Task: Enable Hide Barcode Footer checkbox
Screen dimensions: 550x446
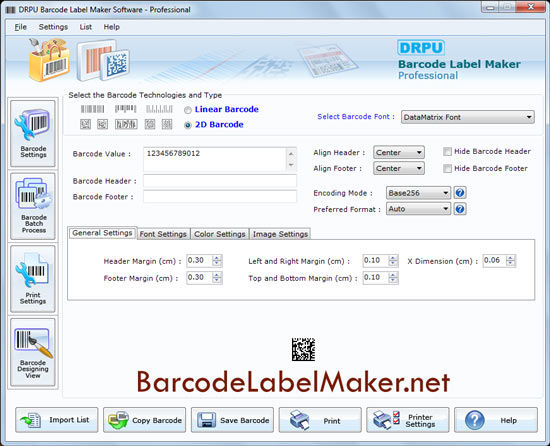Action: point(447,168)
